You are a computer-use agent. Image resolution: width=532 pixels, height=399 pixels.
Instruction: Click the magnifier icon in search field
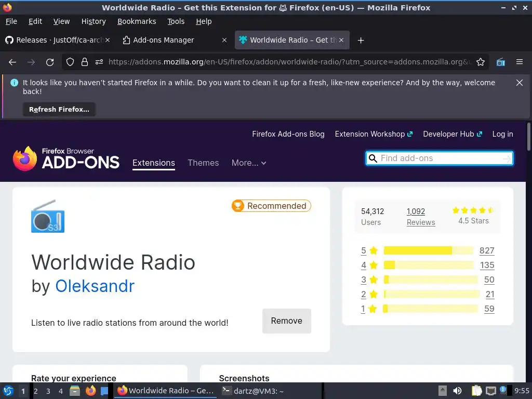373,158
